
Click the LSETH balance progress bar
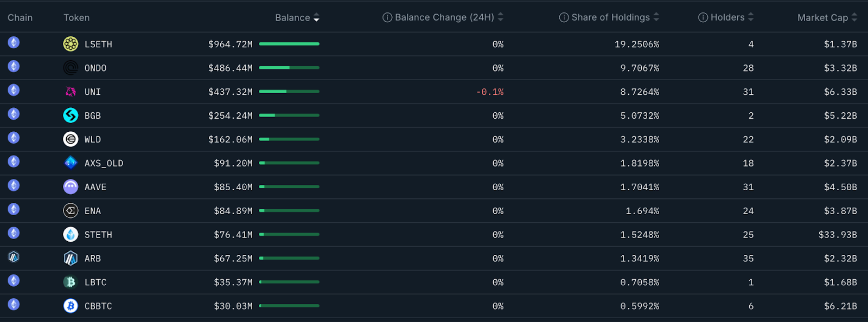pyautogui.click(x=289, y=44)
